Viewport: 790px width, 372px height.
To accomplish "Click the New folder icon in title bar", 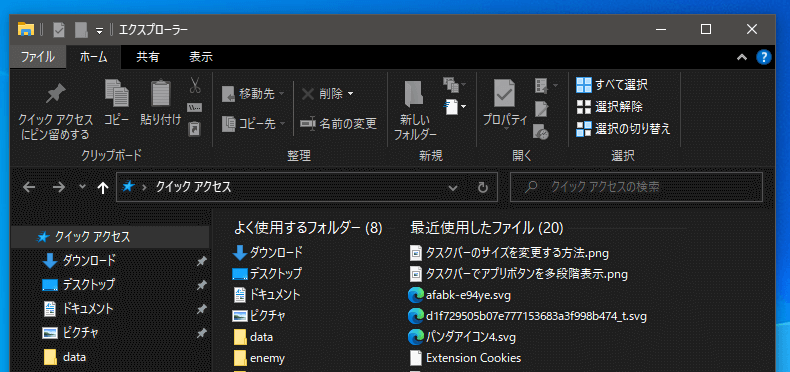I will [81, 30].
